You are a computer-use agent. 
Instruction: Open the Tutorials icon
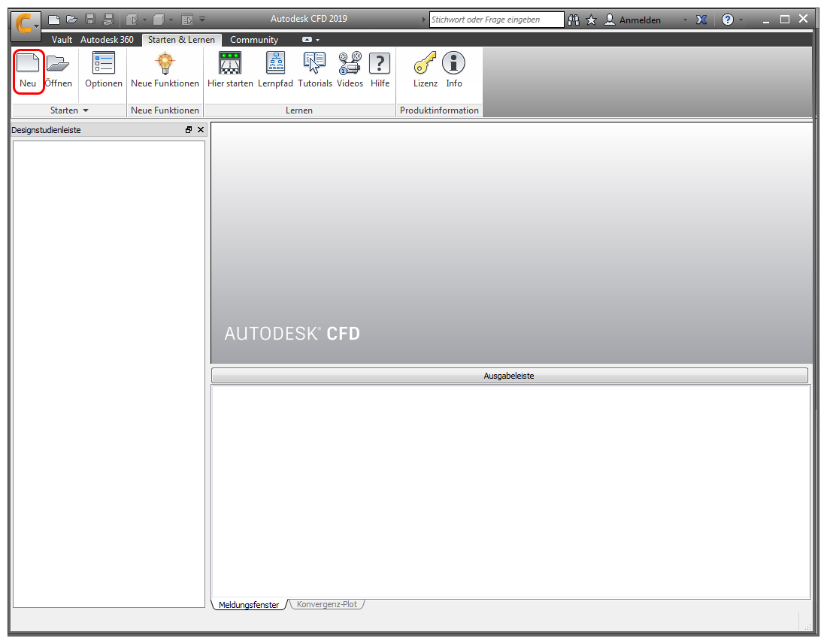click(x=315, y=62)
